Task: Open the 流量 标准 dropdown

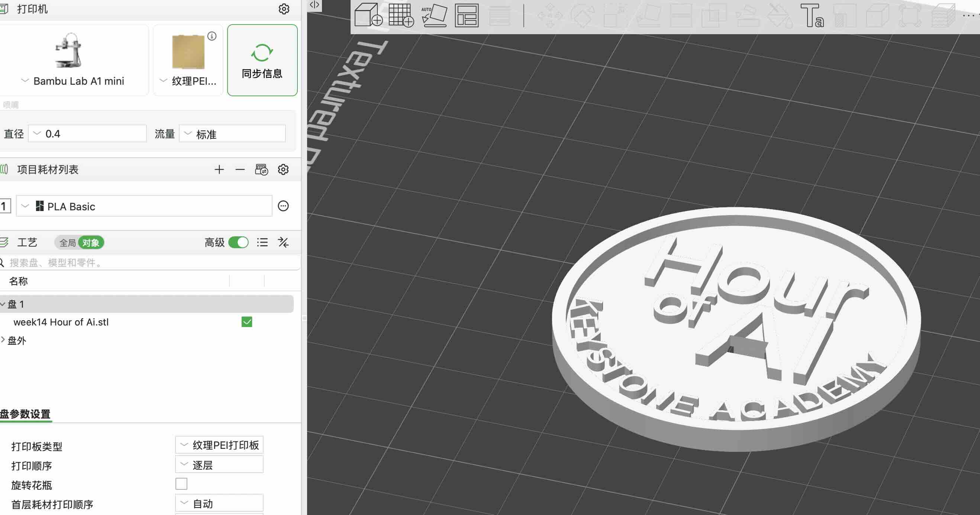Action: click(232, 134)
